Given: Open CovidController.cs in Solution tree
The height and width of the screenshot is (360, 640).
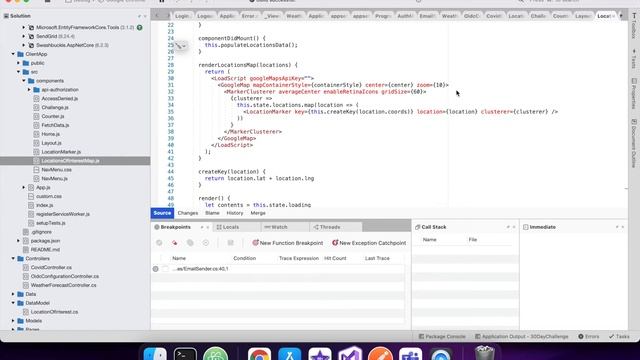Looking at the screenshot, I should [51, 267].
